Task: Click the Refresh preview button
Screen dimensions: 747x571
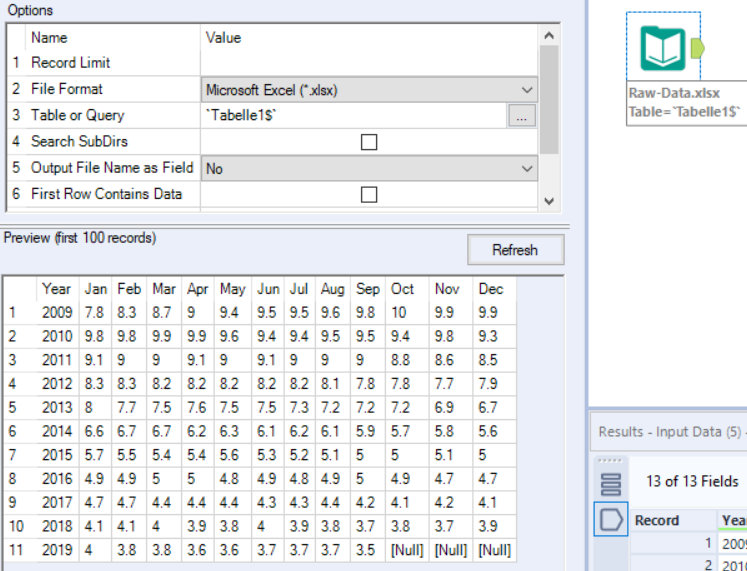Action: (x=515, y=250)
